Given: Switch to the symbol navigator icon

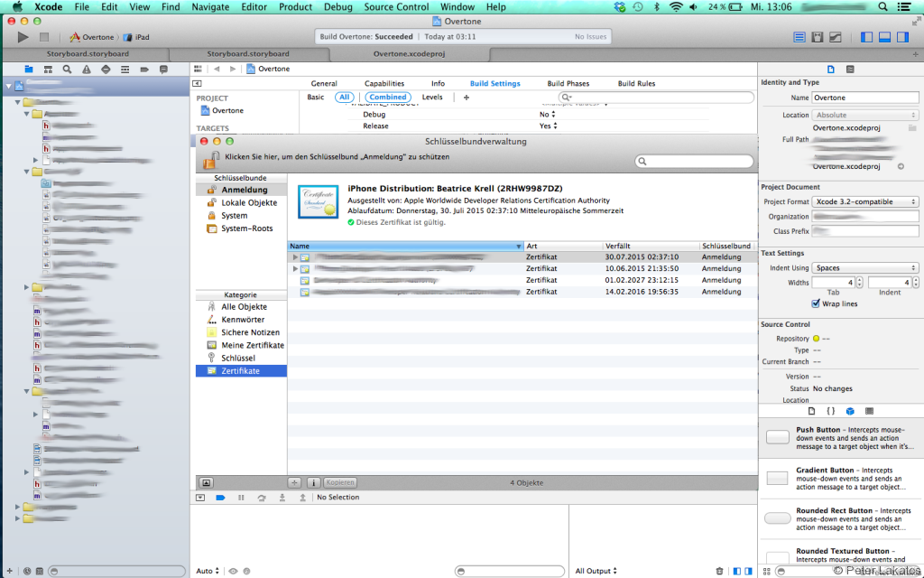Looking at the screenshot, I should (x=48, y=70).
